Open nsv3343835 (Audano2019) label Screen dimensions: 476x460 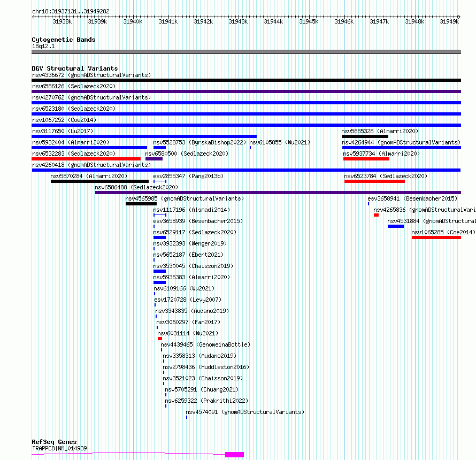tap(192, 311)
